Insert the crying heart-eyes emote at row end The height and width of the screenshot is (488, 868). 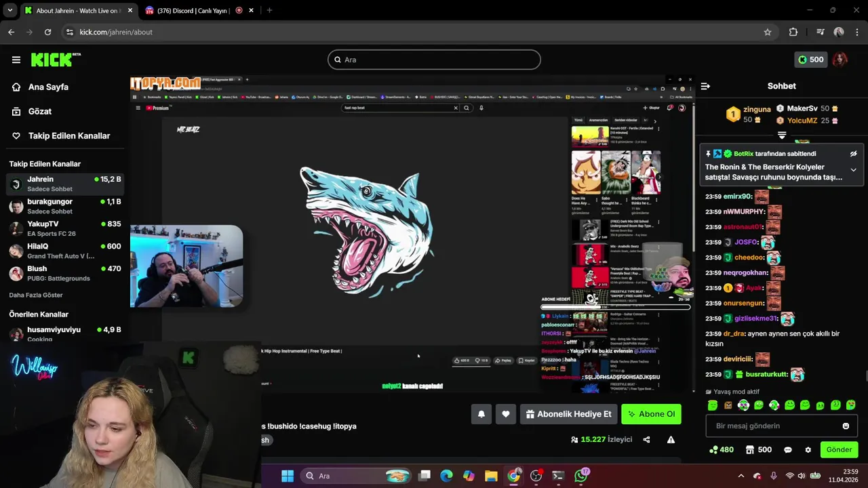(850, 405)
